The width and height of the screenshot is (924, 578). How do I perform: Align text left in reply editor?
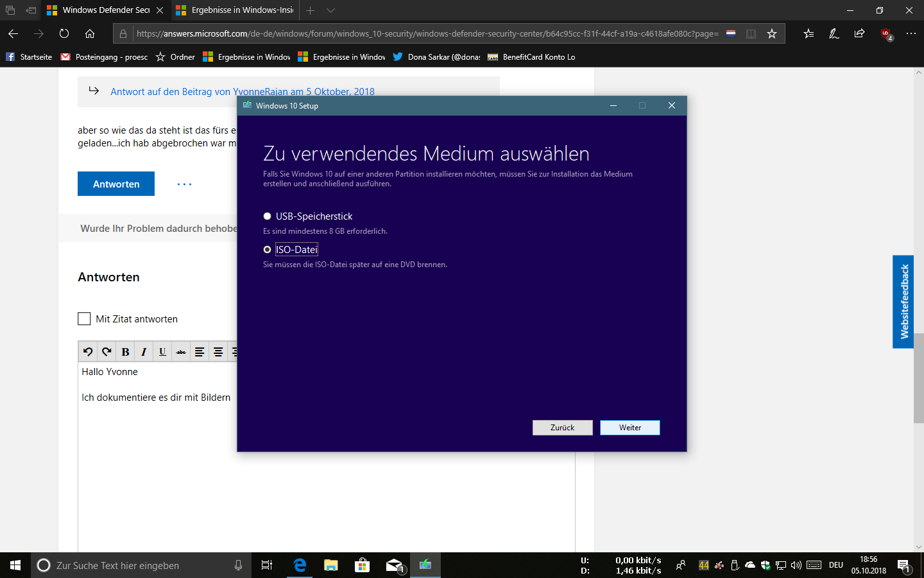click(x=200, y=351)
